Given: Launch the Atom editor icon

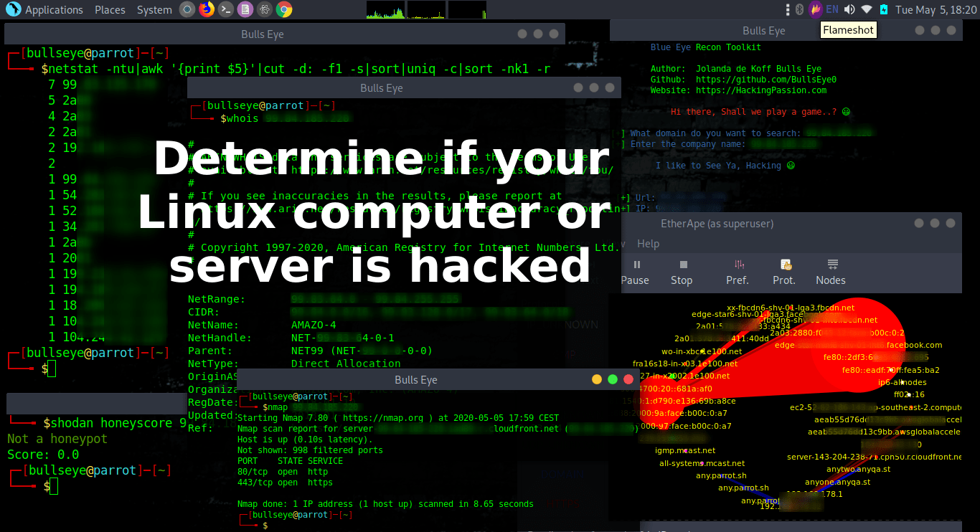Looking at the screenshot, I should pyautogui.click(x=265, y=9).
